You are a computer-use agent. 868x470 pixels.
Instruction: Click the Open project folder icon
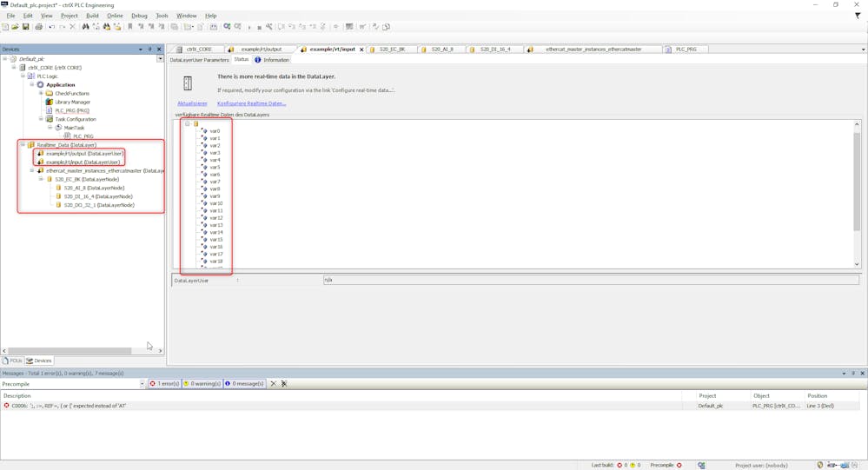(x=16, y=27)
